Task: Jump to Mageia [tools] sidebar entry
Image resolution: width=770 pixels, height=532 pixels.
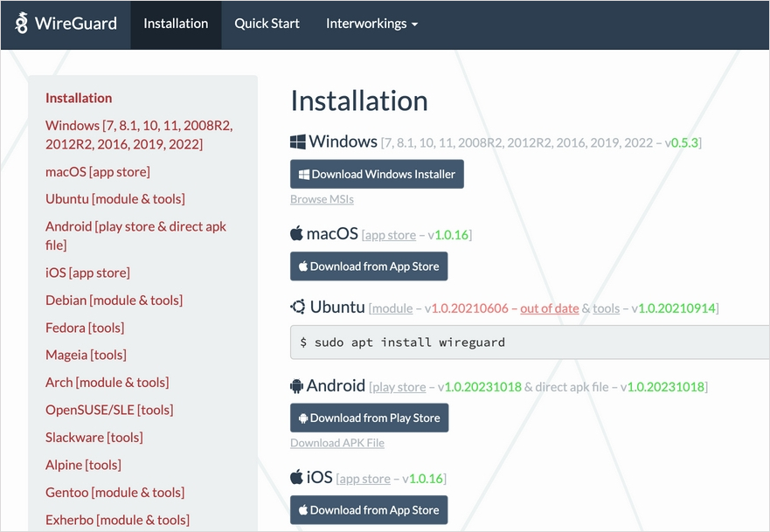Action: pos(86,355)
